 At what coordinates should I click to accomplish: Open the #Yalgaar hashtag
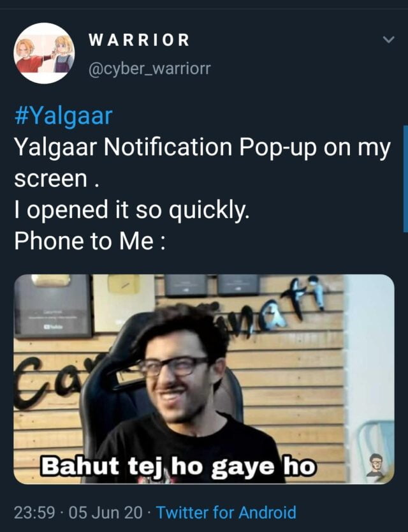point(63,116)
